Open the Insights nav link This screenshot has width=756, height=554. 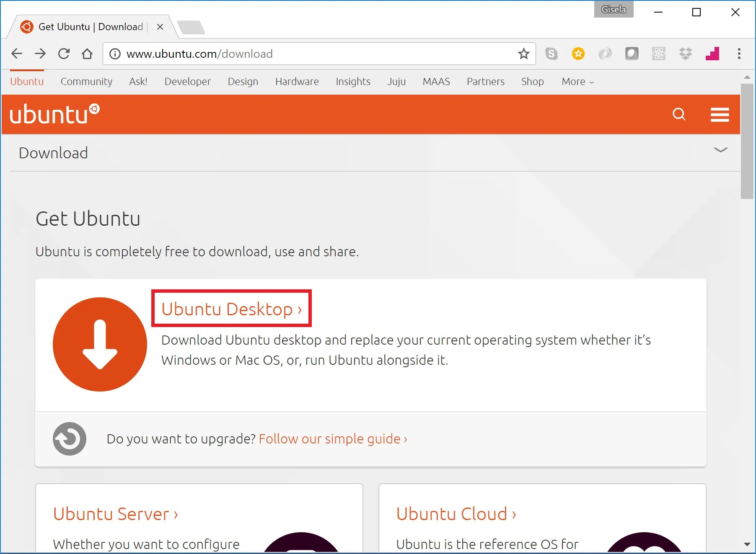(x=353, y=82)
